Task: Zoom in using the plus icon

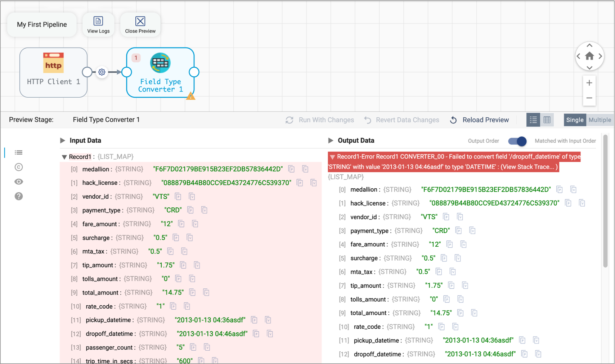Action: [589, 83]
